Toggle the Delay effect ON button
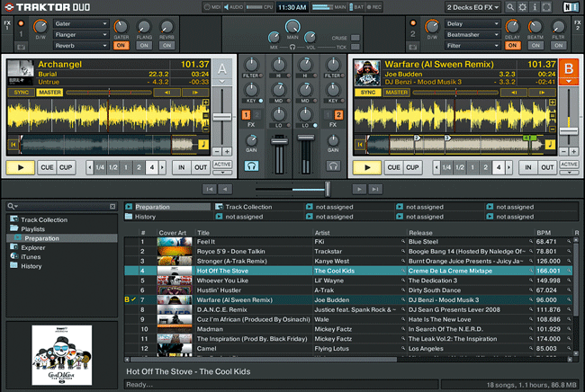 512,45
